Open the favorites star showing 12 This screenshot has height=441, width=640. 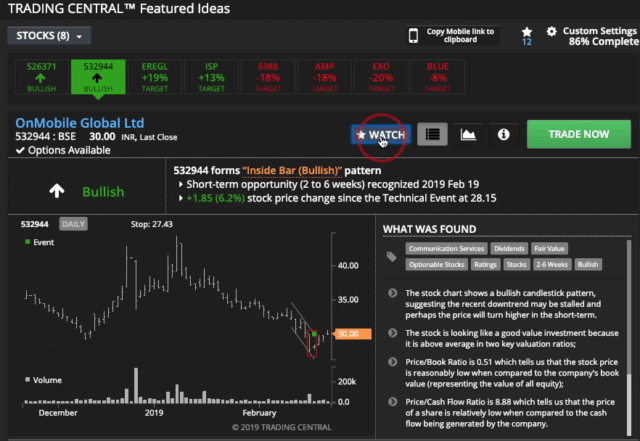pos(527,36)
